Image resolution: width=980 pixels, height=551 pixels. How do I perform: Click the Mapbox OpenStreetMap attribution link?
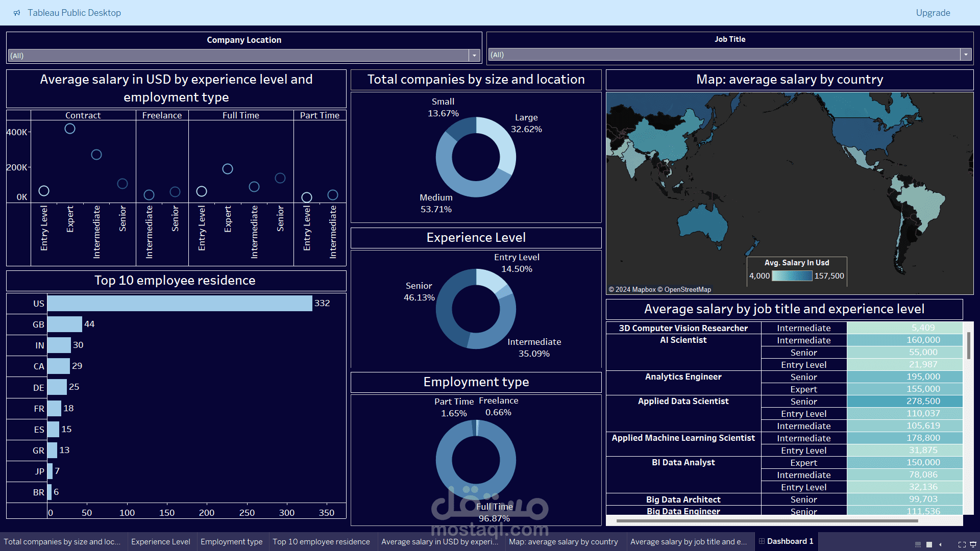(659, 289)
